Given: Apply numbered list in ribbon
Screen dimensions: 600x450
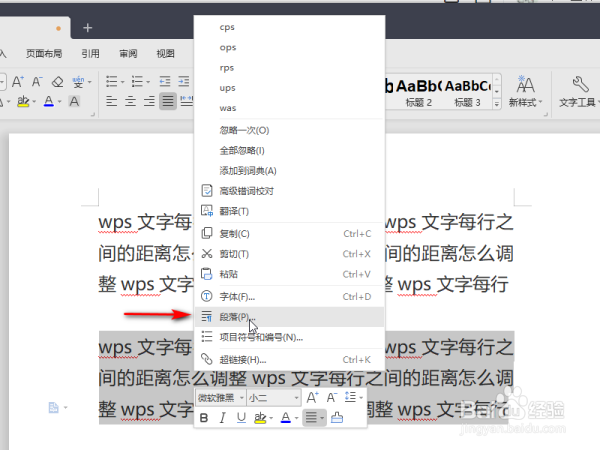Looking at the screenshot, I should click(x=137, y=82).
